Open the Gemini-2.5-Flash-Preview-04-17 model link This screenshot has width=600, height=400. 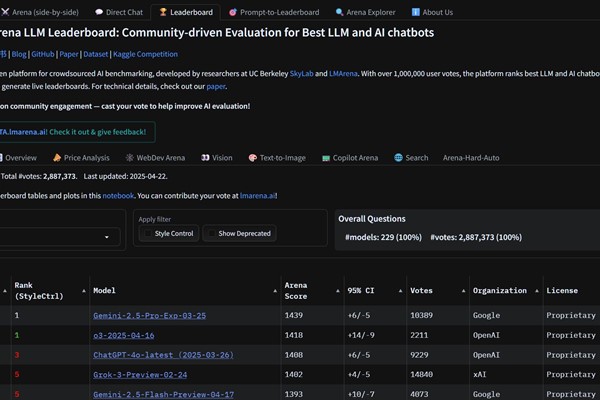pyautogui.click(x=163, y=394)
